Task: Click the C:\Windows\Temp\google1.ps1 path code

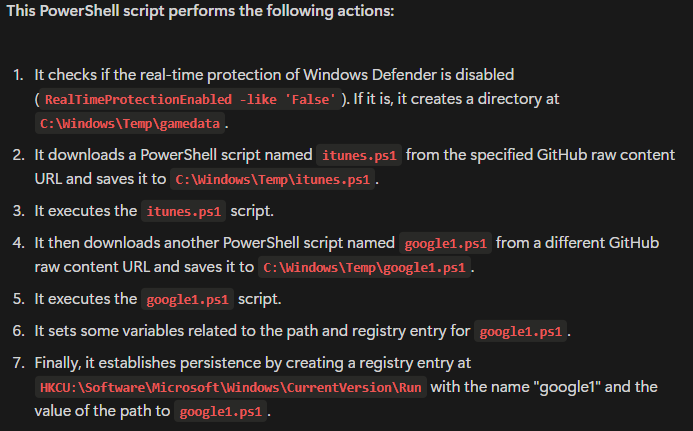Action: click(x=364, y=267)
